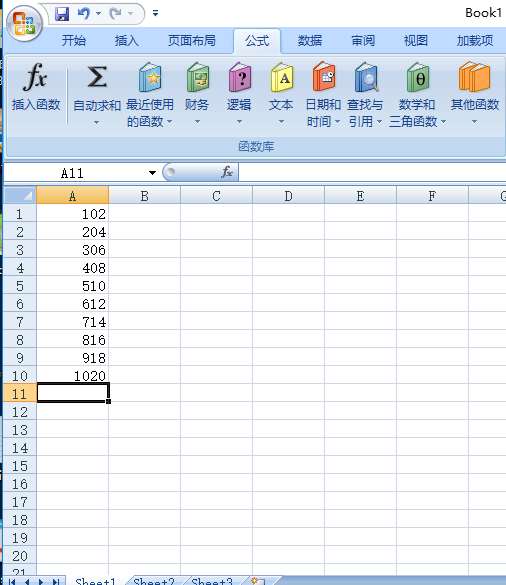The height and width of the screenshot is (585, 506).
Task: Open the More Functions (其他函数) books icon
Action: coord(474,77)
